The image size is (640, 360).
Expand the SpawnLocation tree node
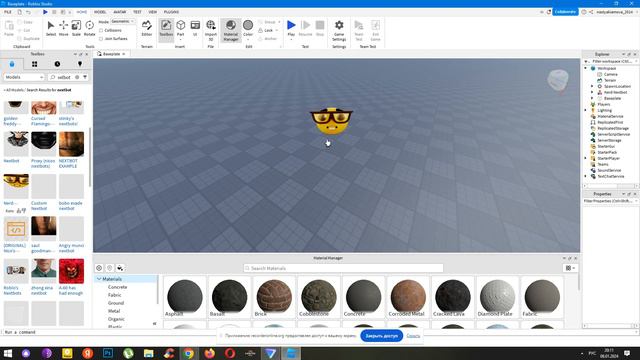592,87
